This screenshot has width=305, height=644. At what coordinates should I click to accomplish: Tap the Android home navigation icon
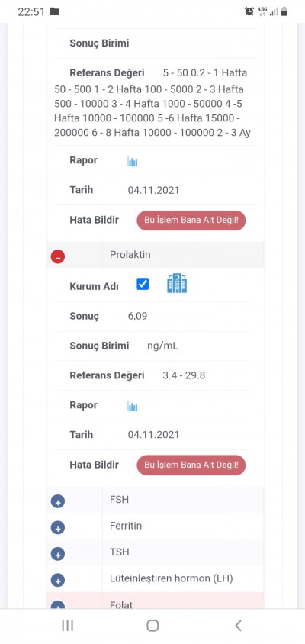[x=152, y=626]
